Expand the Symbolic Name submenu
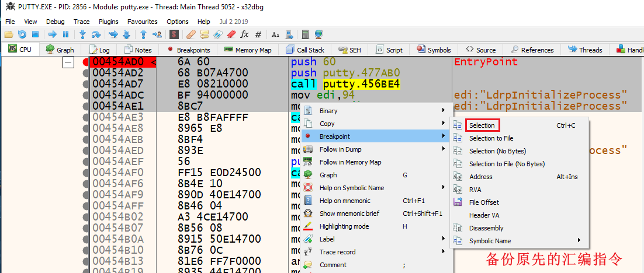The height and width of the screenshot is (273, 644). coord(519,241)
